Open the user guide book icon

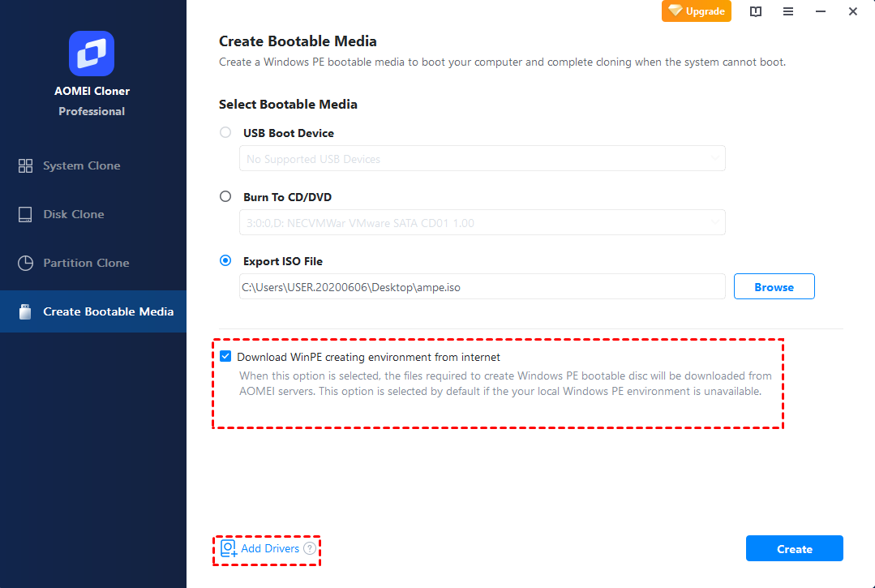click(756, 11)
